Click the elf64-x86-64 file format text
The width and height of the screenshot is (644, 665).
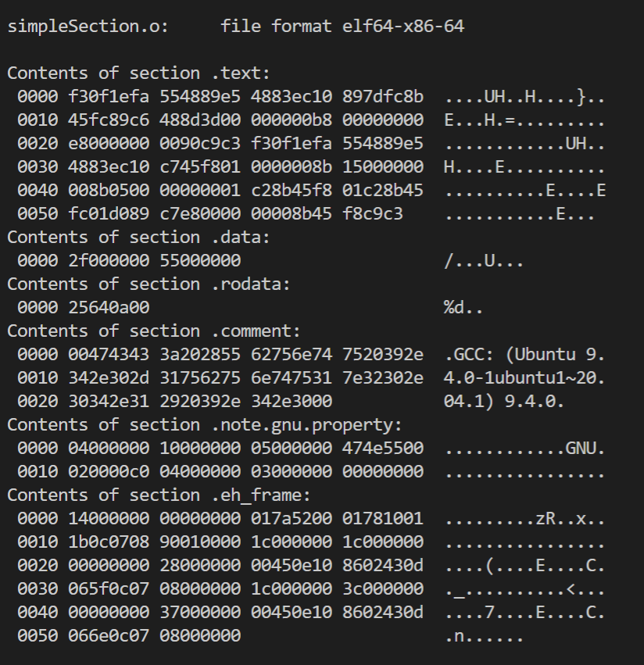pyautogui.click(x=403, y=27)
